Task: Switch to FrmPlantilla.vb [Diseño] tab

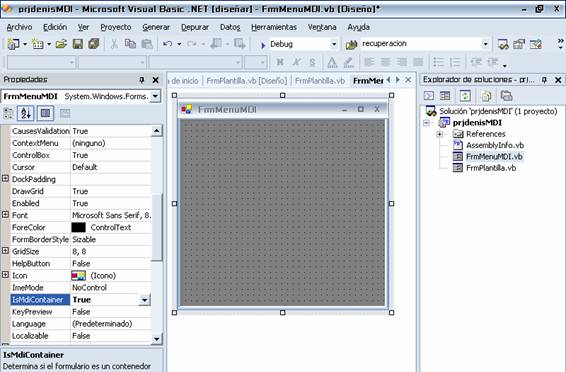Action: tap(247, 80)
